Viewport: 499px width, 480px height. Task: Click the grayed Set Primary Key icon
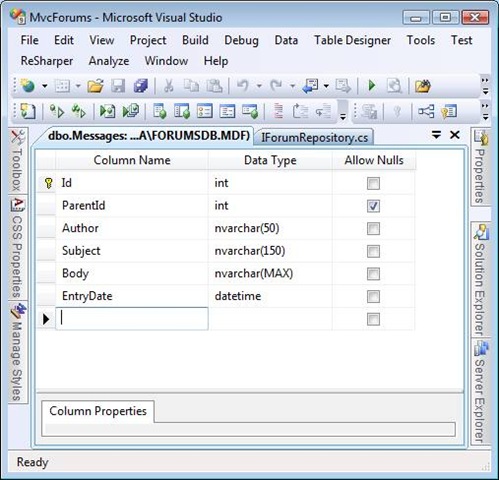point(397,111)
